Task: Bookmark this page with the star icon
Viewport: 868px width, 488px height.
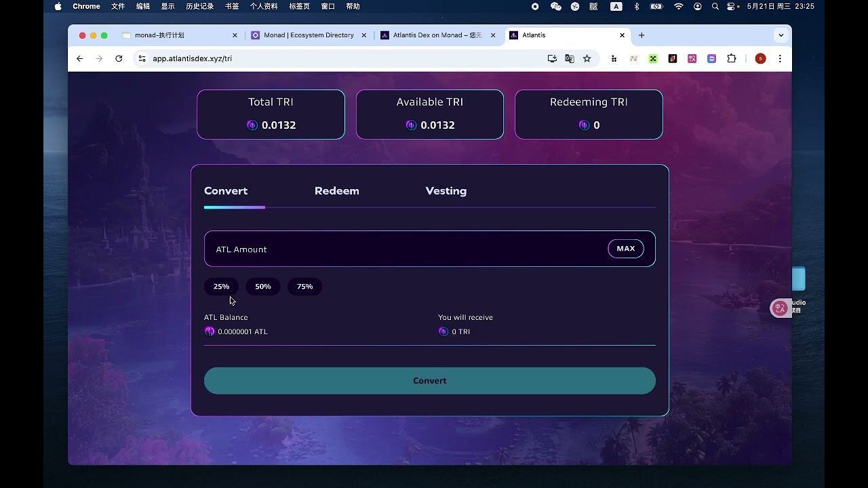Action: point(587,59)
